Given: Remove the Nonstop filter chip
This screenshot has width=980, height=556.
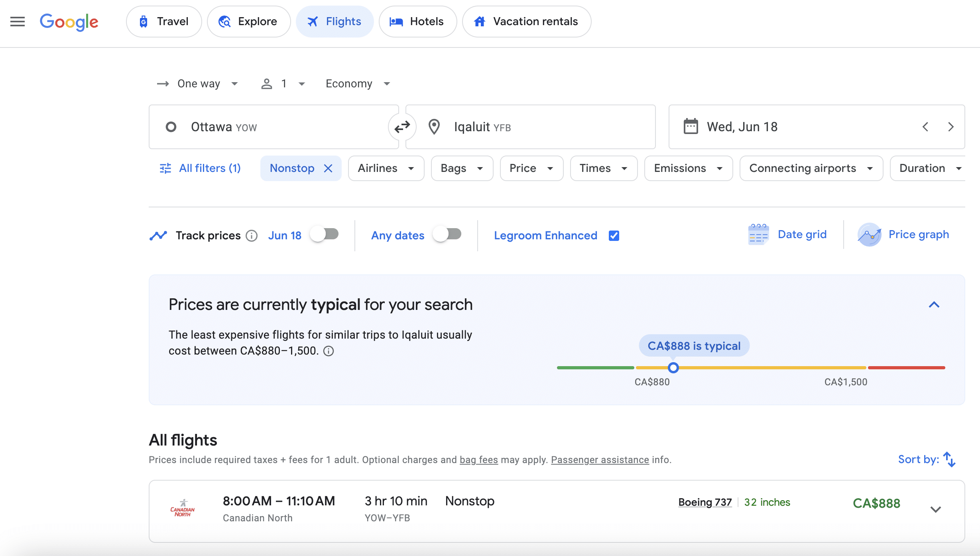Looking at the screenshot, I should (x=328, y=168).
